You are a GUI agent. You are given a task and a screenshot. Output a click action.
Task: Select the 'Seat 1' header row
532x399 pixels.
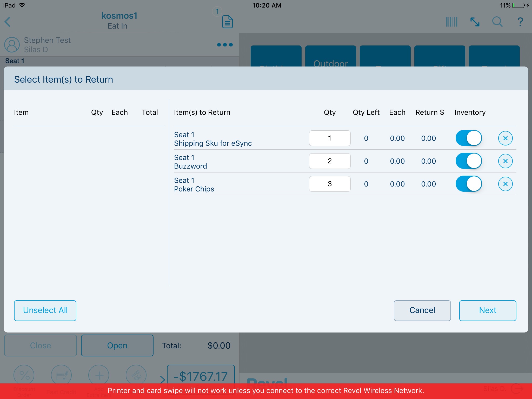coord(119,61)
